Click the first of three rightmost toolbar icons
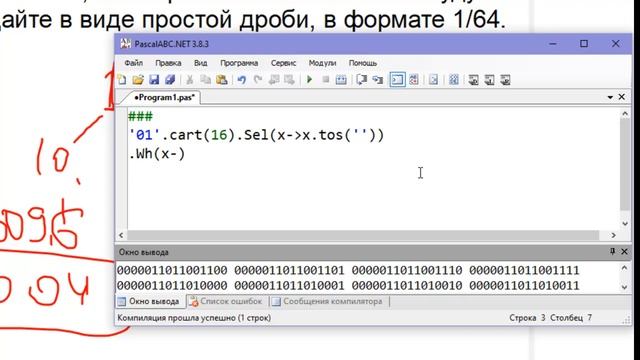640x360 pixels. tap(473, 80)
